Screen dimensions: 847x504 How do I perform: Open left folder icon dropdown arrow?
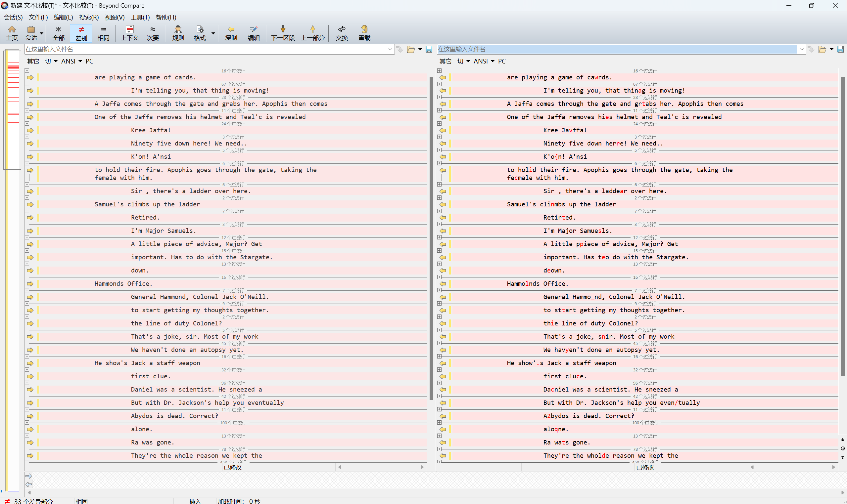coord(420,50)
